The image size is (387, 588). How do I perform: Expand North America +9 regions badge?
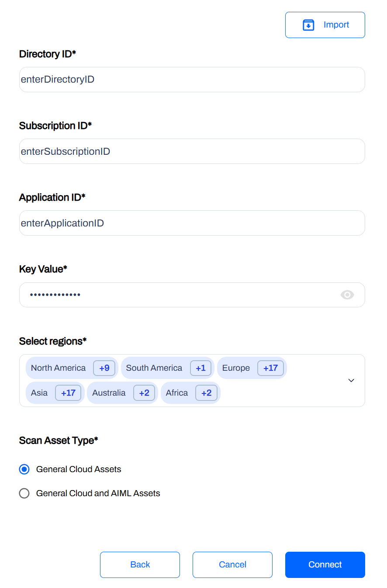(104, 368)
